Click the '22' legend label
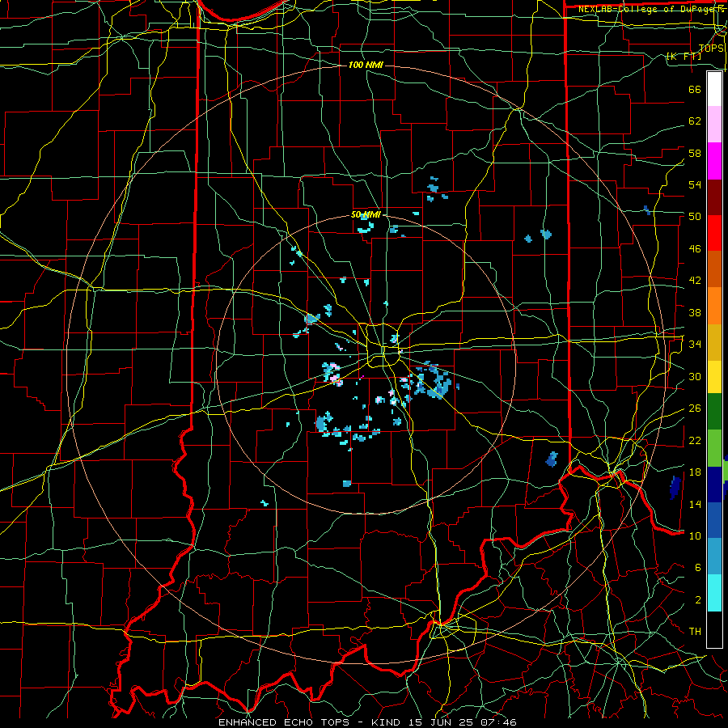Viewport: 728px width, 728px height. coord(695,440)
